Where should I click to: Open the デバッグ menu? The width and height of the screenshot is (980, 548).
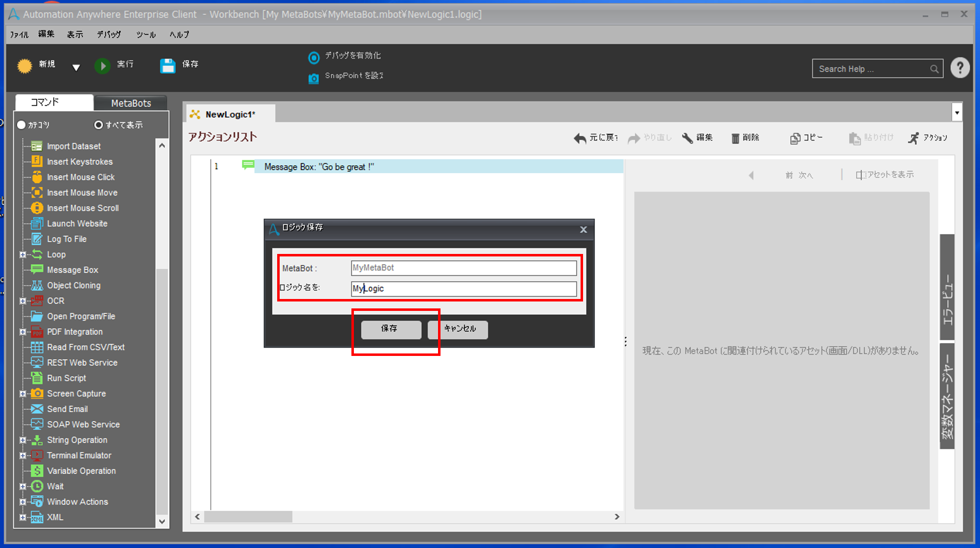[109, 34]
